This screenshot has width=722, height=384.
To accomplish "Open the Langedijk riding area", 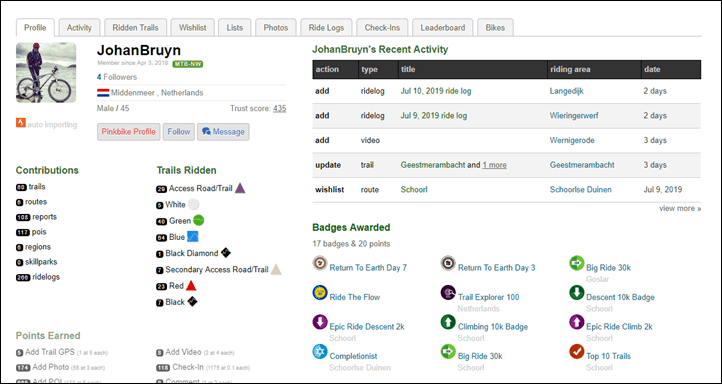I will 566,91.
